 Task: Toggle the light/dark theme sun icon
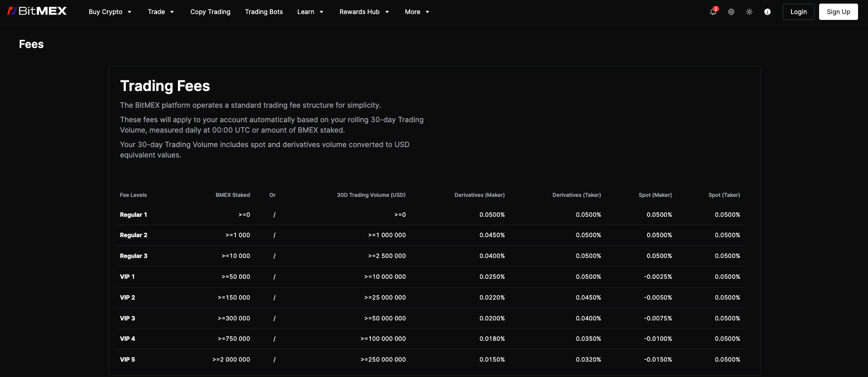749,12
